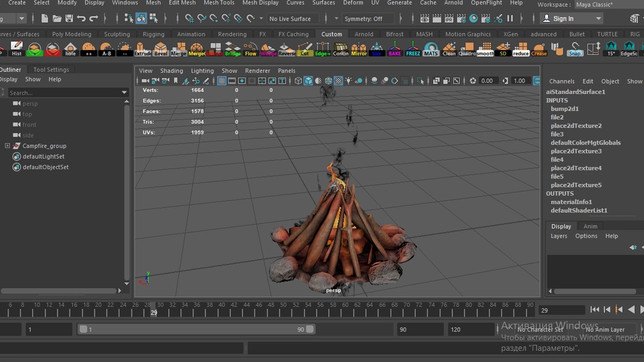Click step back one frame button

(x=607, y=310)
